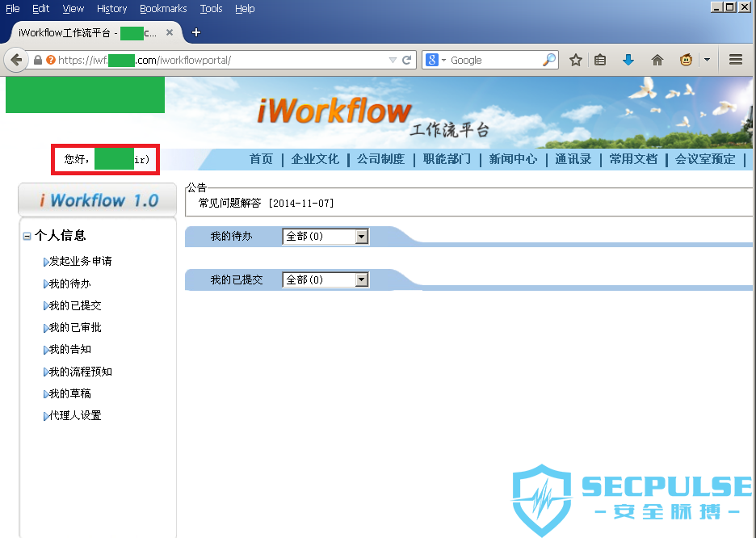Image resolution: width=756 pixels, height=538 pixels.
Task: Collapse the 个人信息 tree section
Action: [27, 236]
